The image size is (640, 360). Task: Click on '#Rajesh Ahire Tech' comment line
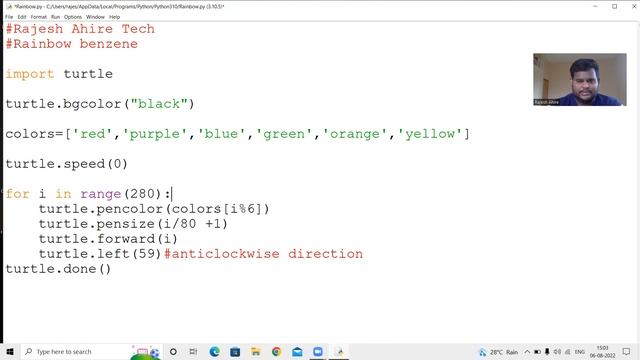pyautogui.click(x=80, y=29)
